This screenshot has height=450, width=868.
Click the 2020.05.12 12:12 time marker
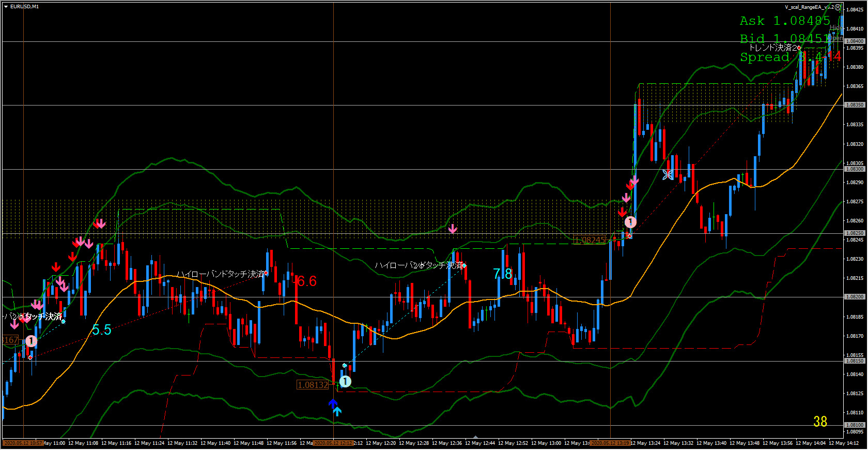pos(333,443)
